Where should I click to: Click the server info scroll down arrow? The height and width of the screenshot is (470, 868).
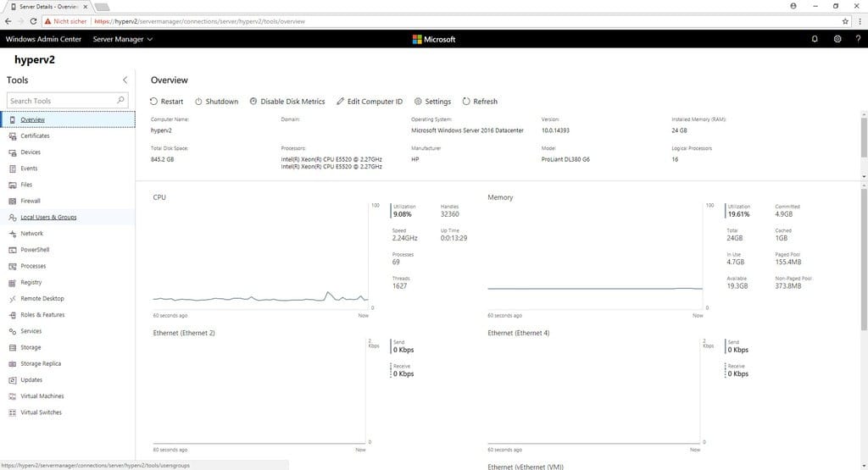864,176
